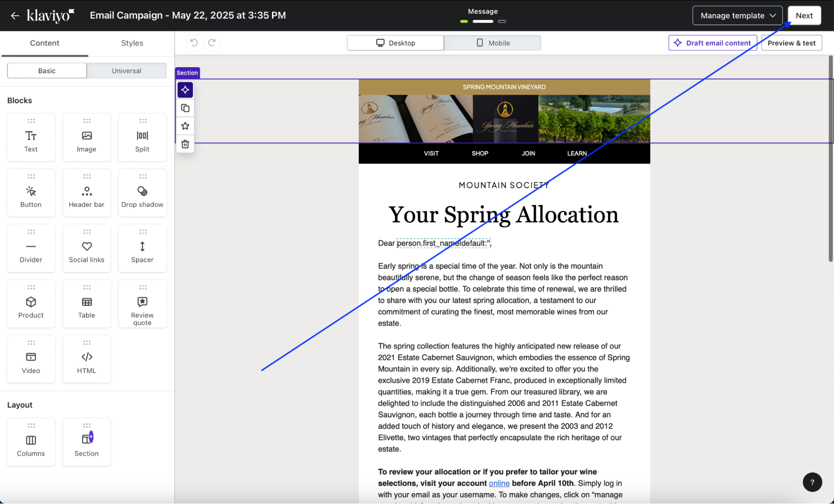This screenshot has width=834, height=504.
Task: Toggle block list to Universal
Action: coord(126,71)
